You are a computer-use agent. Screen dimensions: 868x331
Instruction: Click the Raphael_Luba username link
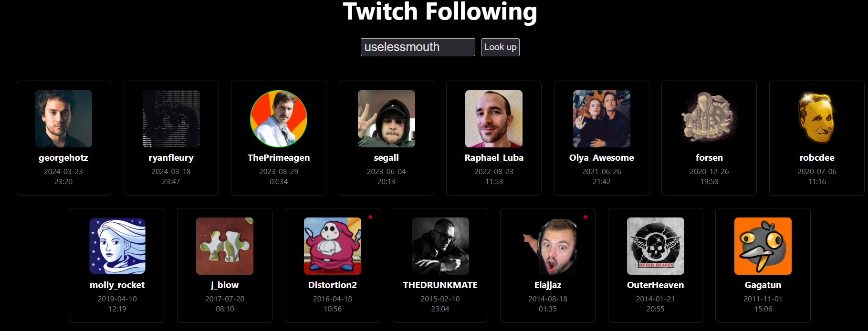click(494, 158)
